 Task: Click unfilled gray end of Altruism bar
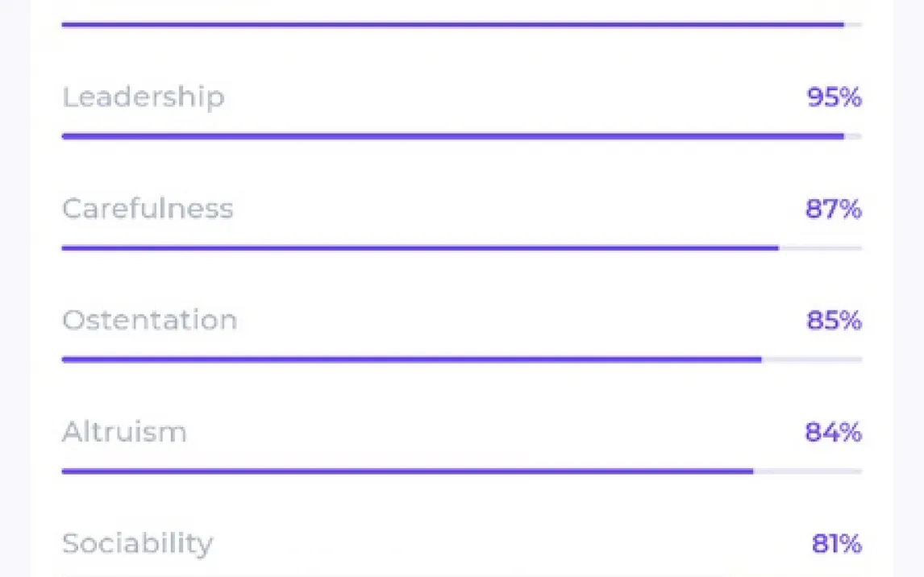(807, 471)
